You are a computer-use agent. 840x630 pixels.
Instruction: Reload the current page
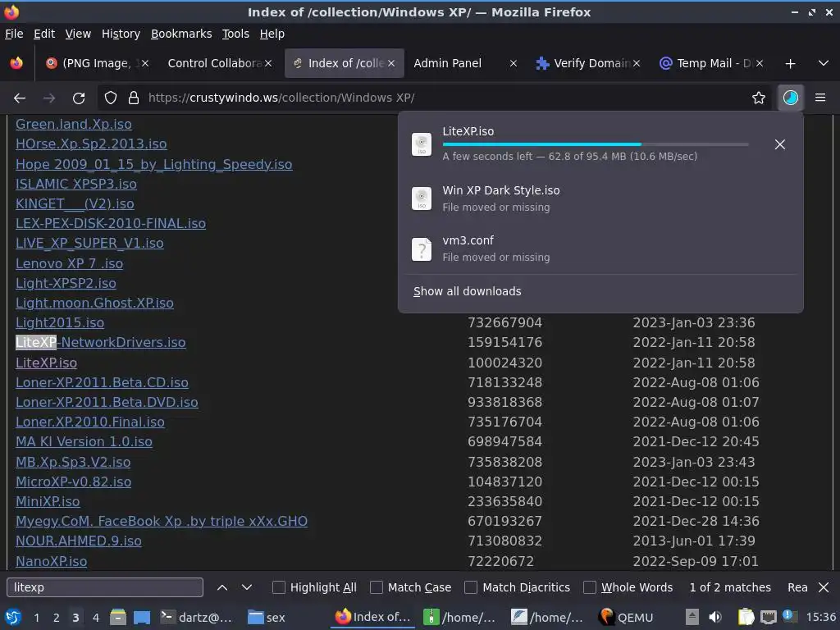click(79, 98)
